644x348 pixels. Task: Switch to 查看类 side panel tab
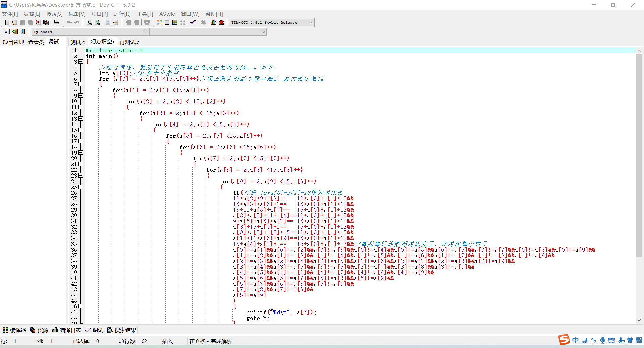36,42
